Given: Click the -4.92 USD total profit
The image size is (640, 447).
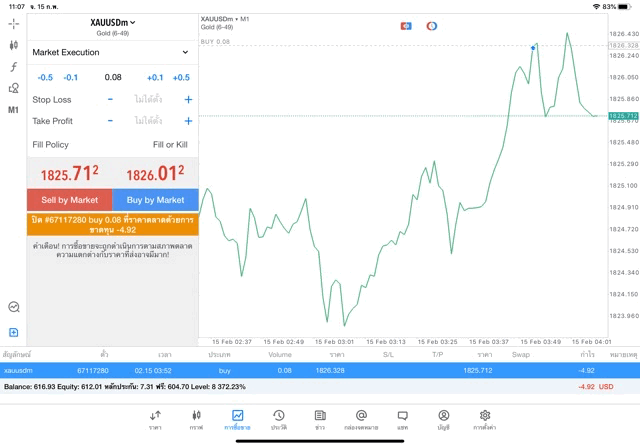Looking at the screenshot, I should pos(596,387).
